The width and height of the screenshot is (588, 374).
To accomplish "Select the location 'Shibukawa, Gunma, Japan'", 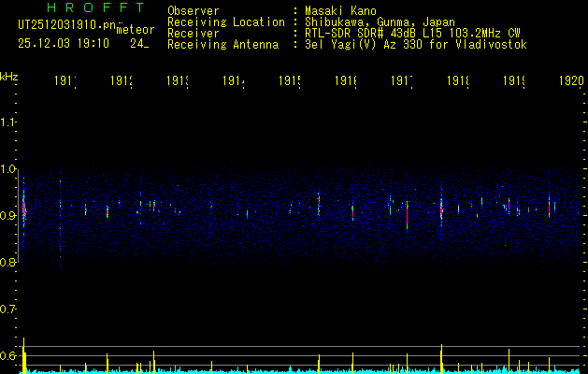I will tap(380, 22).
